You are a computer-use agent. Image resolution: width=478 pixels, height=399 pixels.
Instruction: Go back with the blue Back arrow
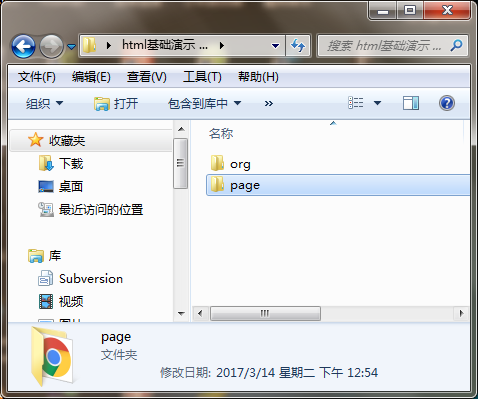(23, 46)
